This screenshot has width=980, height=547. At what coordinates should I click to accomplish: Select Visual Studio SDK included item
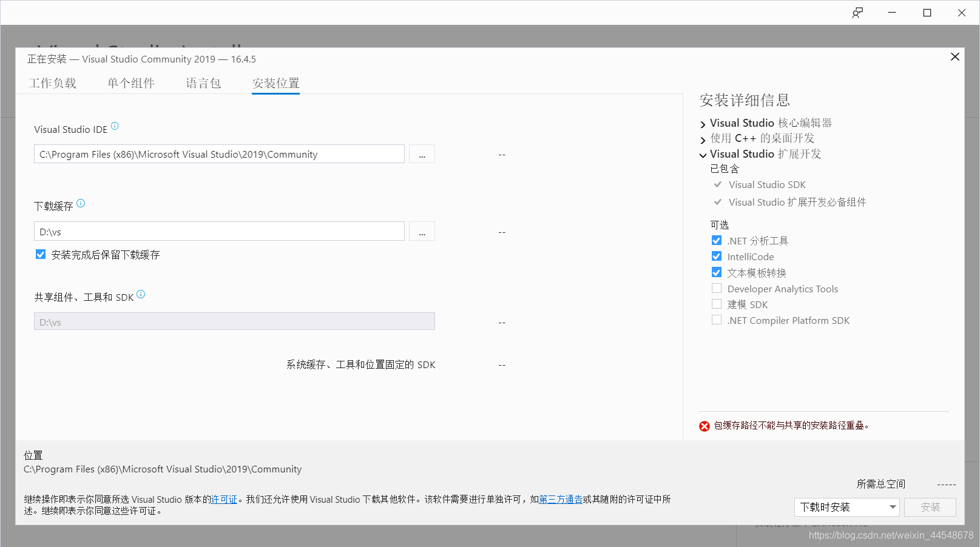[767, 184]
